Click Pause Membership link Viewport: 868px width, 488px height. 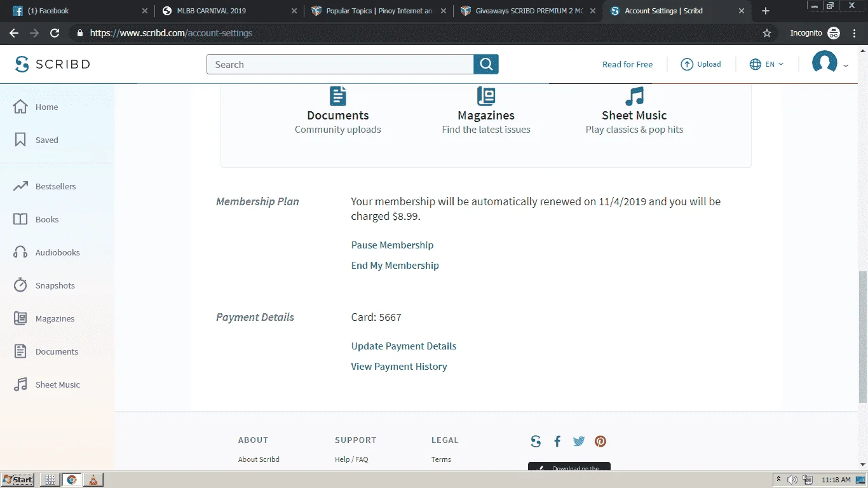click(392, 245)
